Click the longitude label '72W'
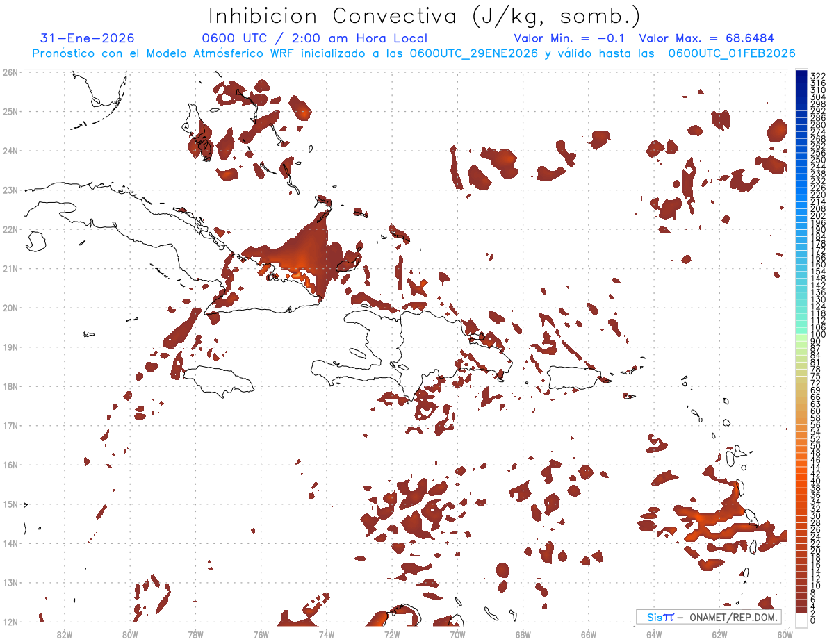Image resolution: width=834 pixels, height=644 pixels. click(x=392, y=634)
